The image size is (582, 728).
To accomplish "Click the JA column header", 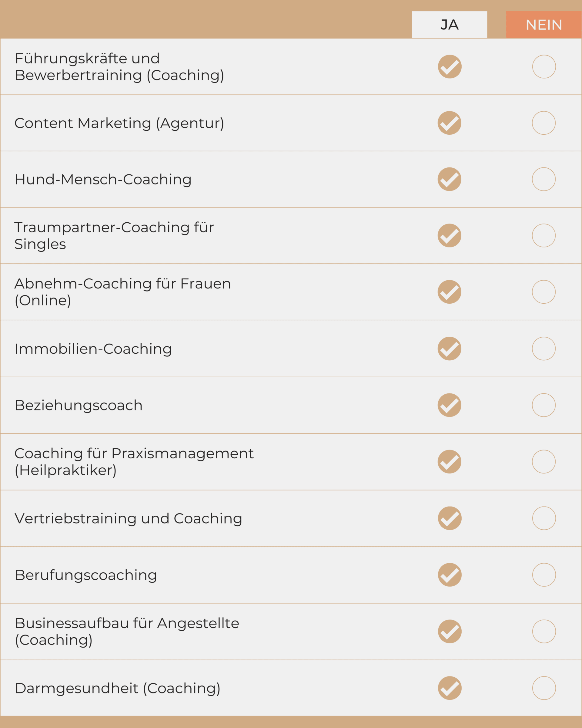I will point(450,25).
